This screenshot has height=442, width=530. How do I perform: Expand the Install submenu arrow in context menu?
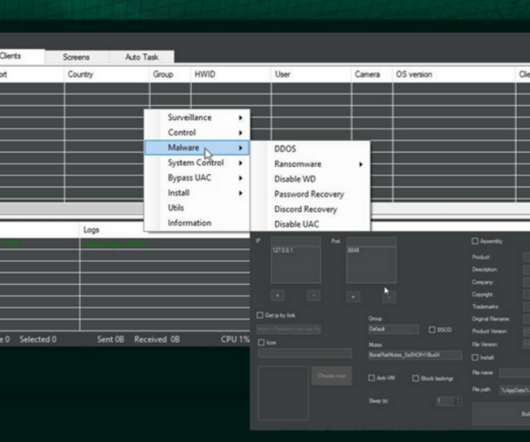tap(241, 193)
